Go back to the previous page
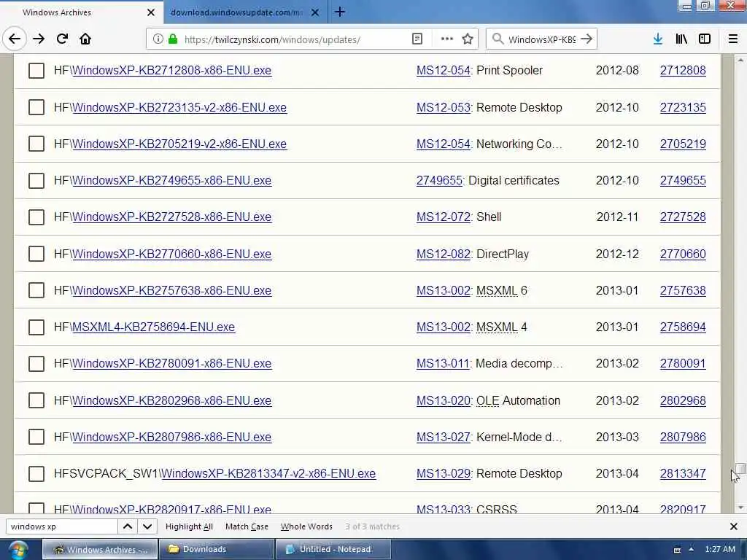This screenshot has width=747, height=560. tap(15, 39)
